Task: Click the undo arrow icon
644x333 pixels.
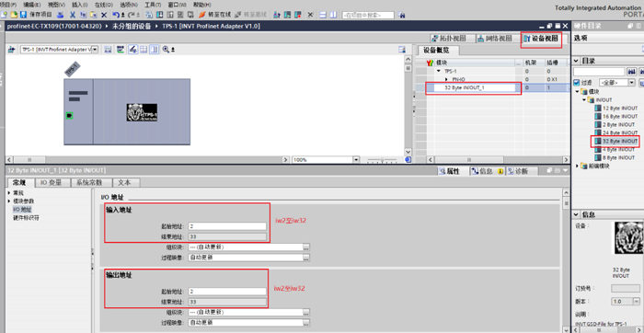Action: pyautogui.click(x=115, y=15)
